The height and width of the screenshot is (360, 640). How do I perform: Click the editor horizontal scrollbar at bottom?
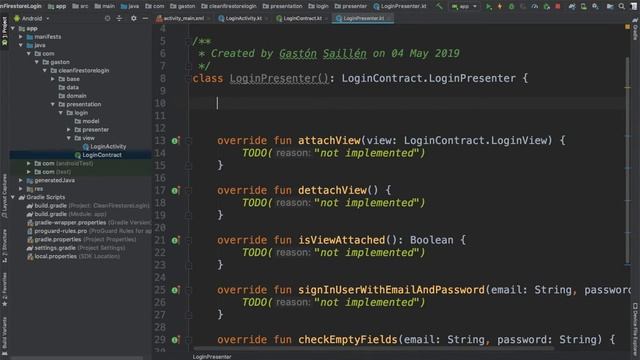click(373, 349)
